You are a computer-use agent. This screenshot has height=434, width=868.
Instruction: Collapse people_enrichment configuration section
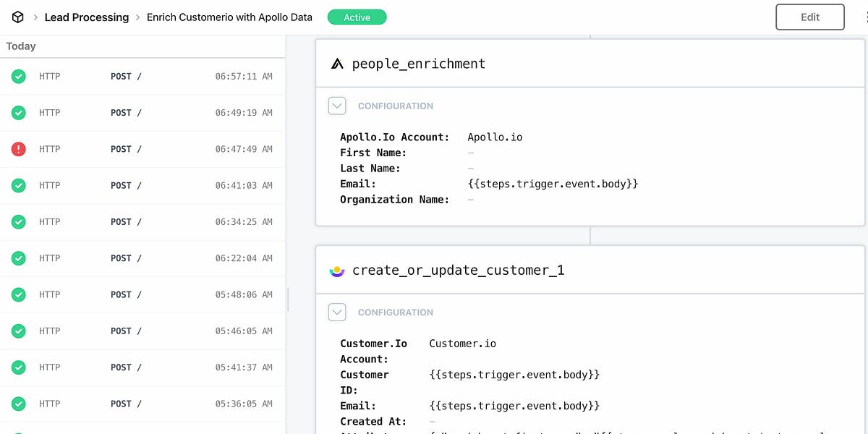pos(337,106)
